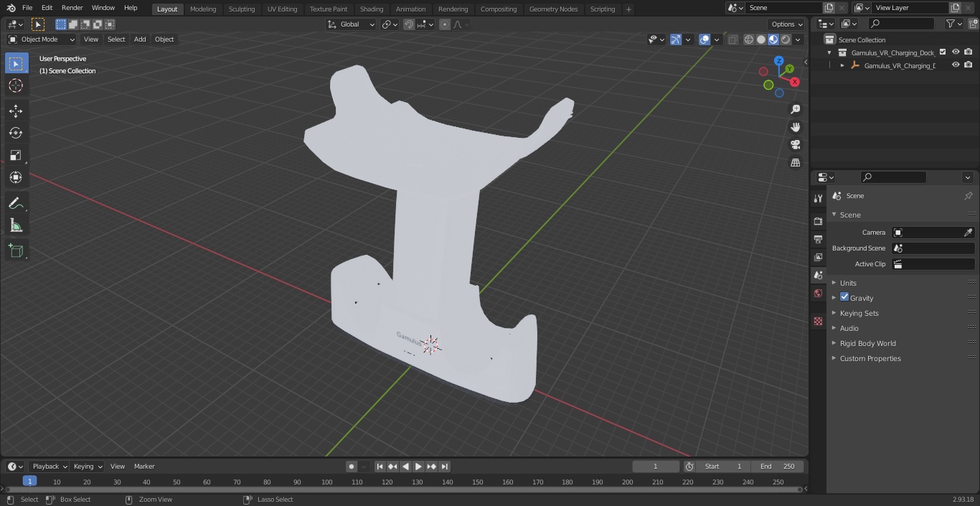
Task: Pin the Scene properties panel
Action: click(x=968, y=196)
